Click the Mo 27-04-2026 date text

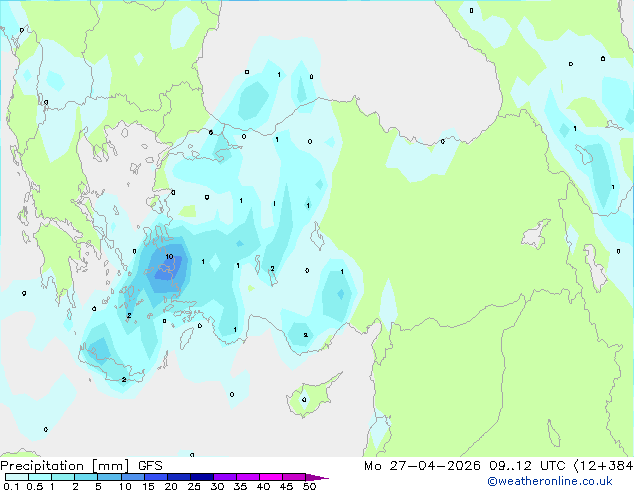423,466
